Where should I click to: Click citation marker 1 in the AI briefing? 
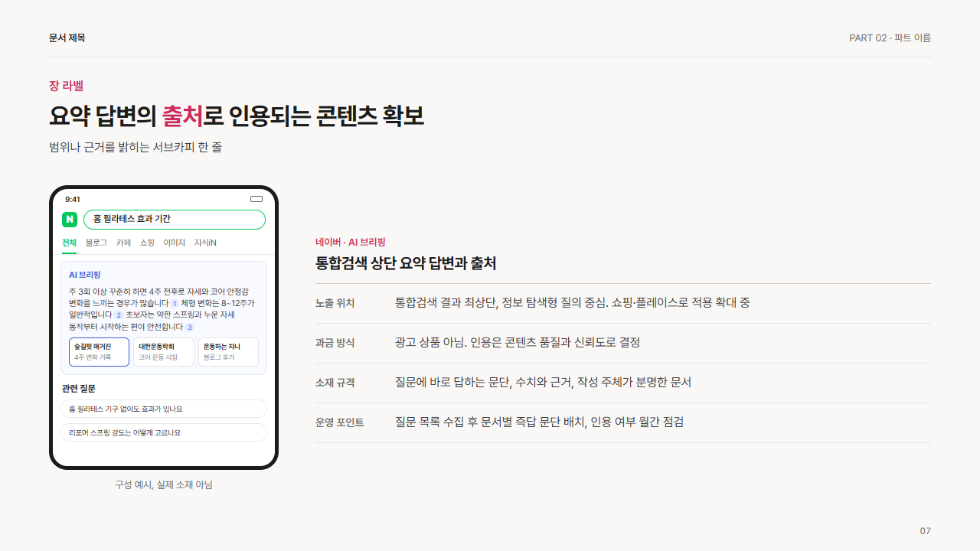tap(175, 303)
